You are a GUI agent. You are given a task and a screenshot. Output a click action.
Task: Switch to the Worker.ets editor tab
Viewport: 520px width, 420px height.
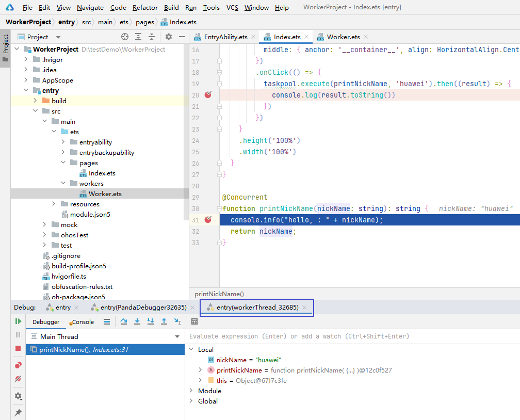343,37
